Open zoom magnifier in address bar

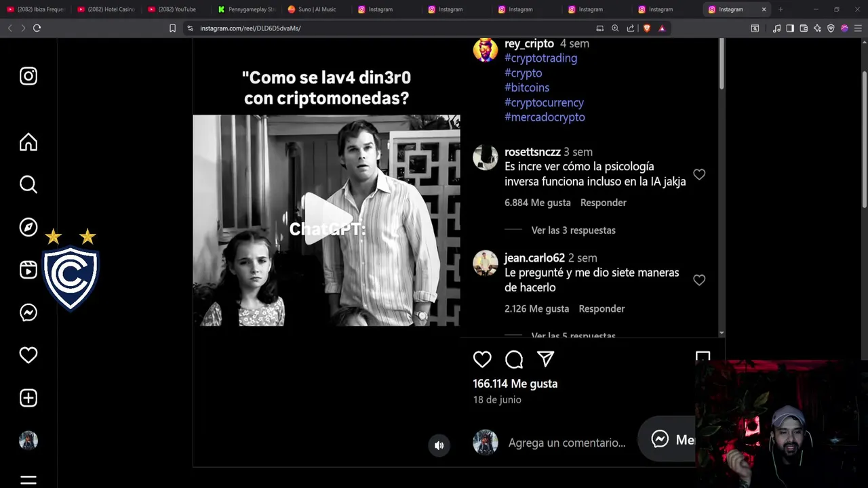615,28
